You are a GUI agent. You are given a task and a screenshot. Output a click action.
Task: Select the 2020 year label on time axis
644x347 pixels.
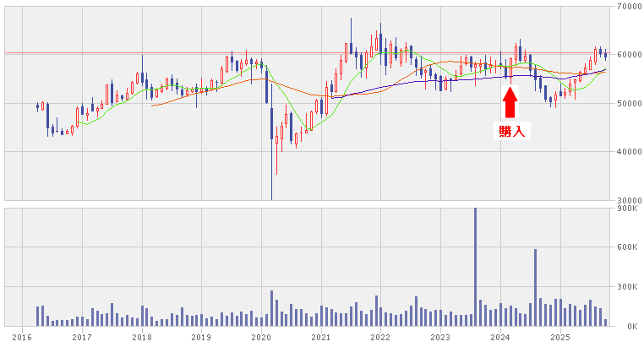point(260,338)
